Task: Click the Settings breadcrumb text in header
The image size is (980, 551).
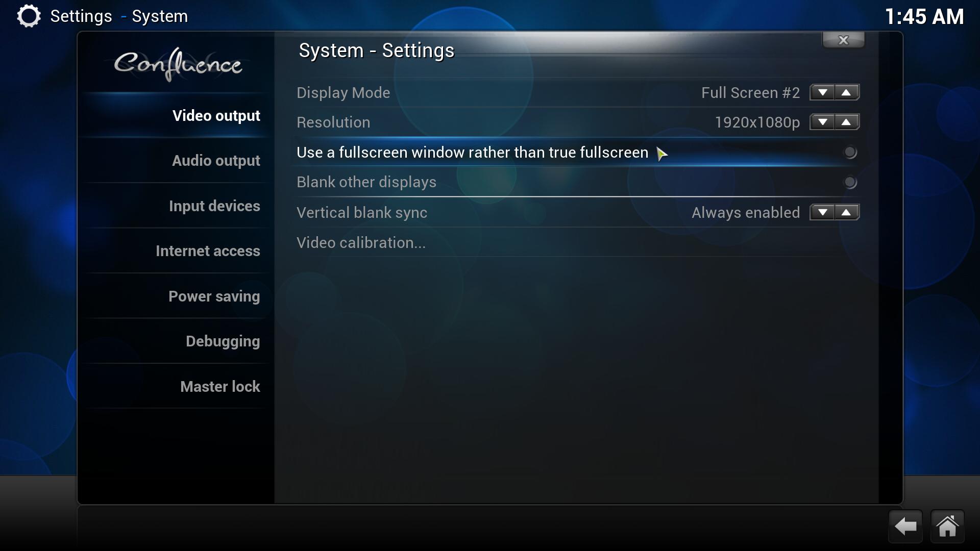Action: [81, 16]
